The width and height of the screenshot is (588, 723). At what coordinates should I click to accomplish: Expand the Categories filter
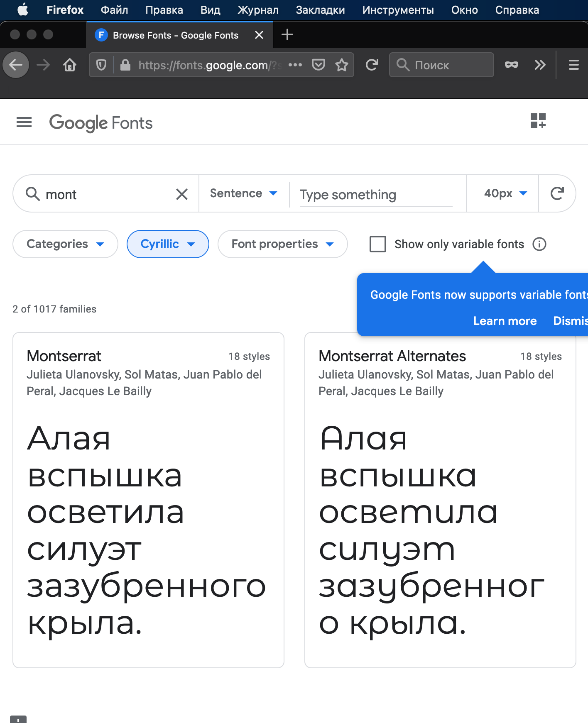tap(65, 244)
